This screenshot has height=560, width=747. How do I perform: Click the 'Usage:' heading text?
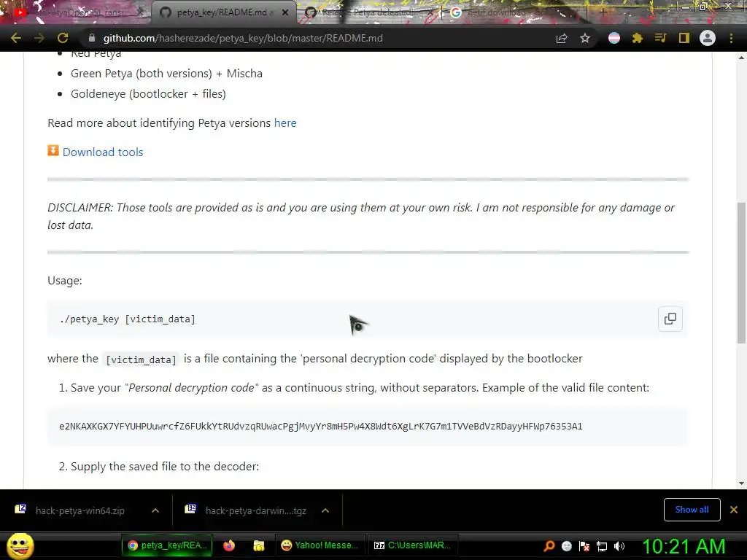coord(65,281)
